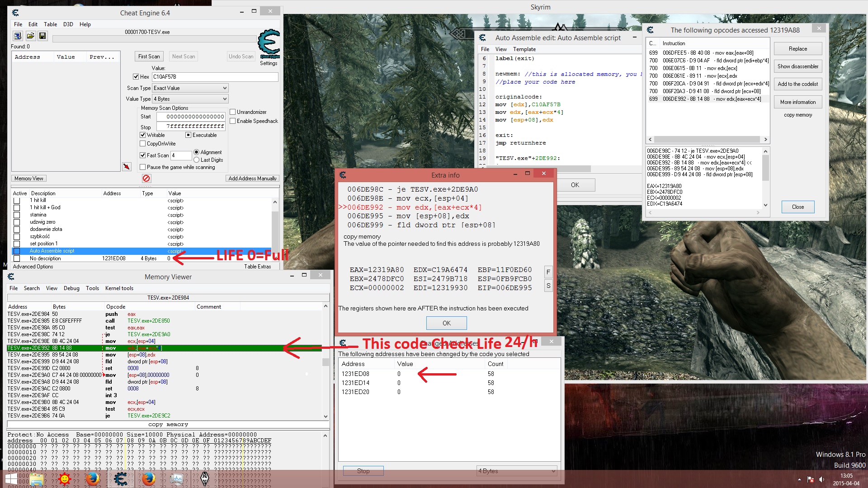Enable the Speedhack checkbox
Screen dimensions: 868x488
(x=233, y=121)
